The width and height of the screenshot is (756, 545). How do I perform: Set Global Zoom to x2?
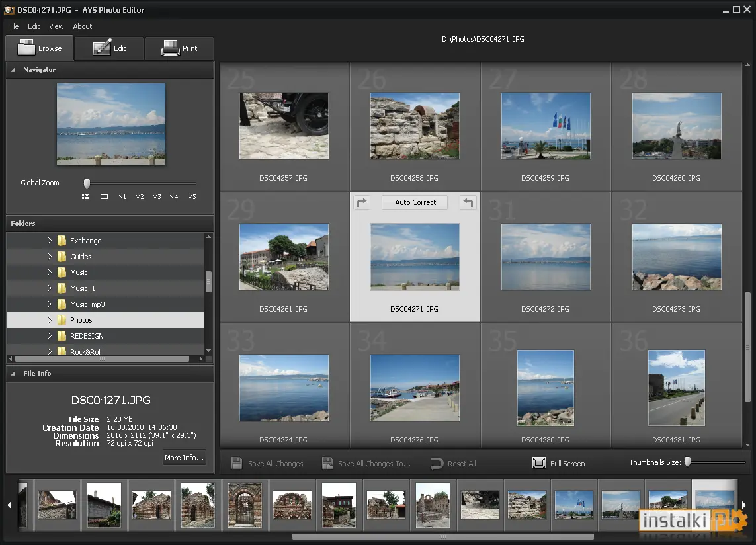pos(140,197)
